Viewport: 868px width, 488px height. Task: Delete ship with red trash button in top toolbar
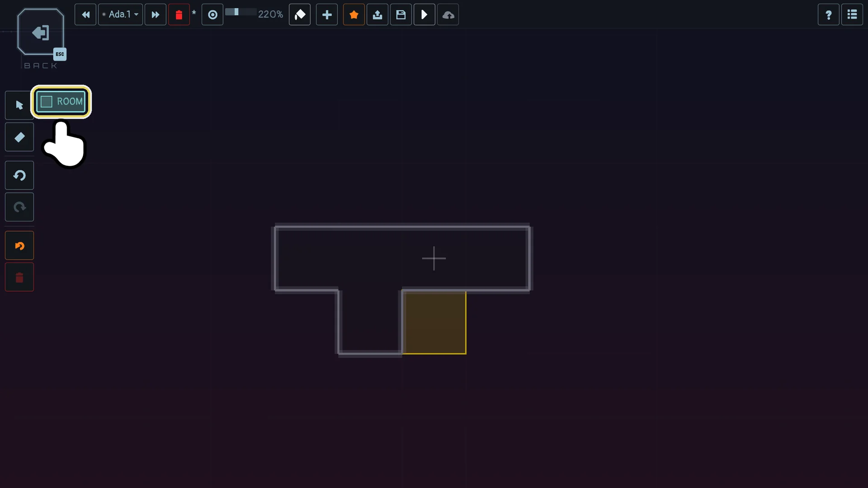(x=179, y=14)
